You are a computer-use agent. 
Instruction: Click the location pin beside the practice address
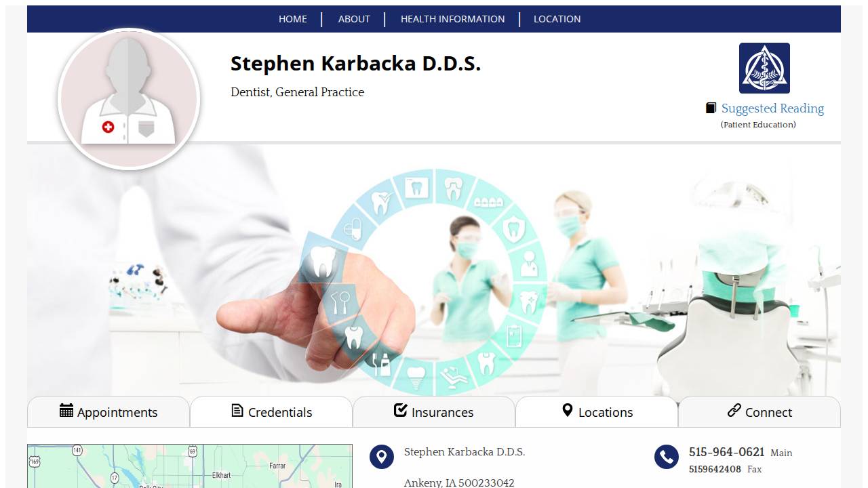click(x=382, y=457)
